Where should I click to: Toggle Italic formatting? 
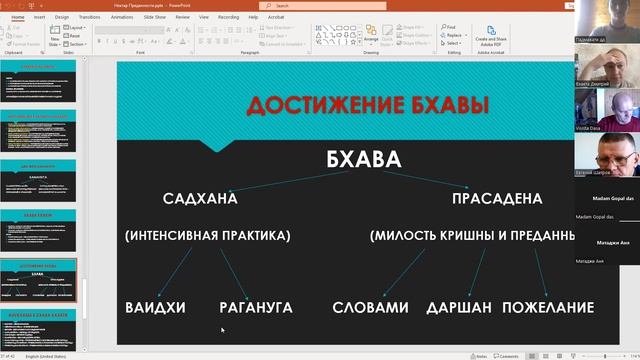pyautogui.click(x=107, y=41)
